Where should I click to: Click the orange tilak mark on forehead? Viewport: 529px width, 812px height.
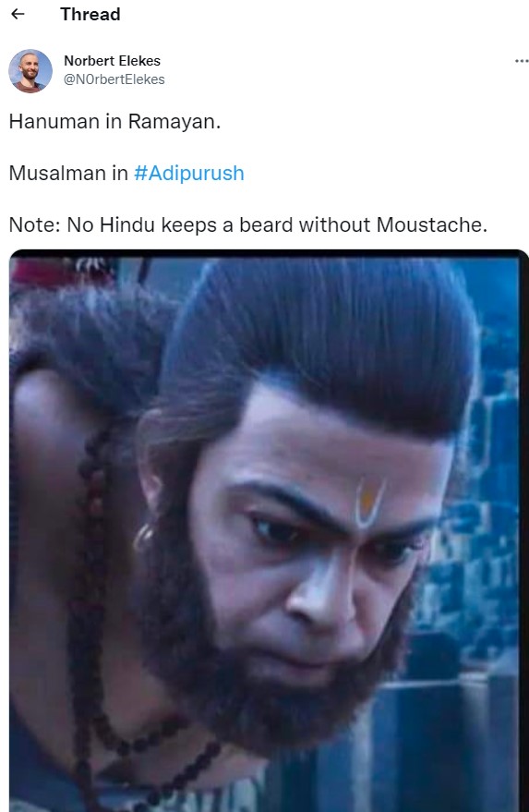click(x=367, y=503)
